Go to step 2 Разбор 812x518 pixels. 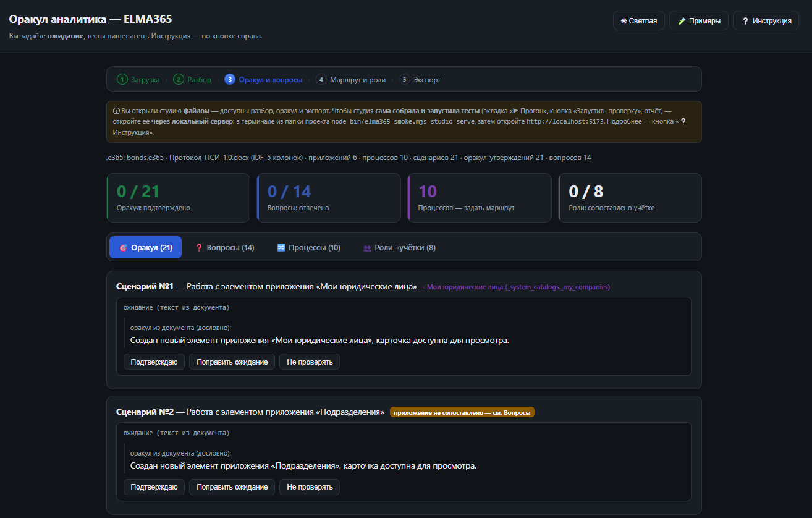click(192, 80)
